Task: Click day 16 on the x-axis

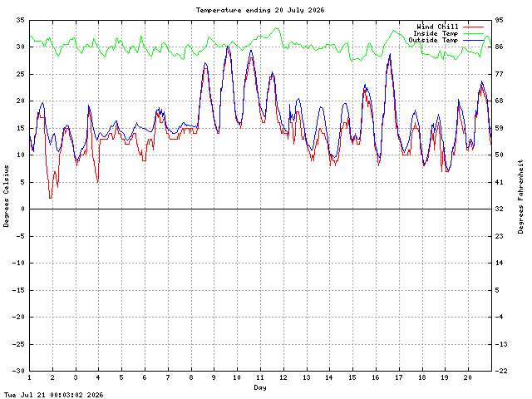Action: click(x=376, y=377)
